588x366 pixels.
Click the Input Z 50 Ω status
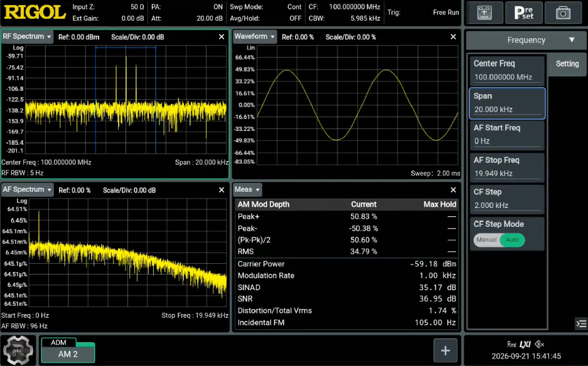click(108, 7)
